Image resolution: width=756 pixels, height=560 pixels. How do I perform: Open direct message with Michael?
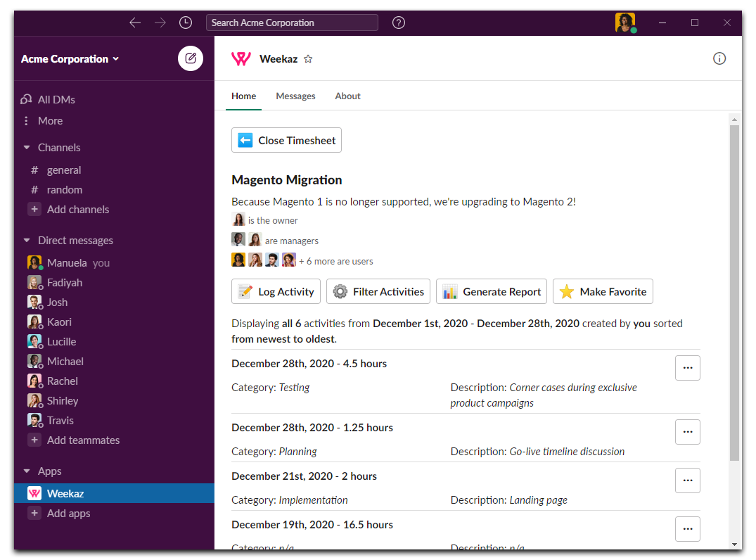[x=114, y=362]
